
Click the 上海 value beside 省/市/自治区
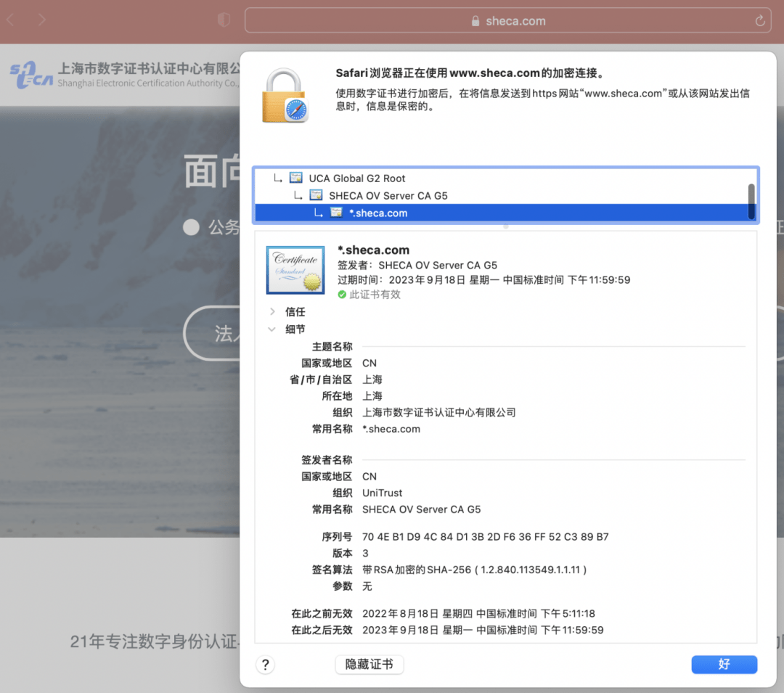[372, 380]
